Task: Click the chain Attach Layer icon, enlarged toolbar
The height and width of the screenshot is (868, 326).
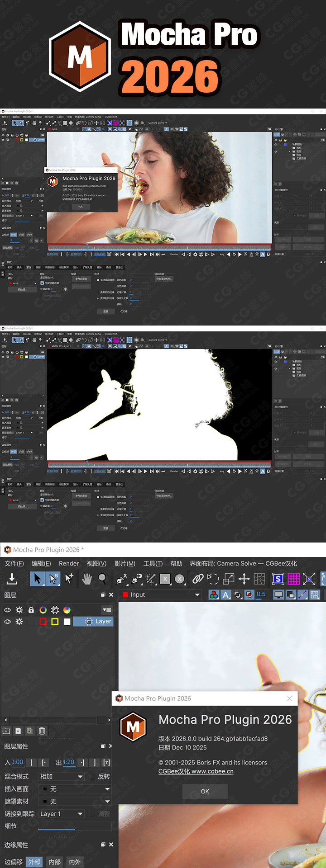Action: point(198,579)
